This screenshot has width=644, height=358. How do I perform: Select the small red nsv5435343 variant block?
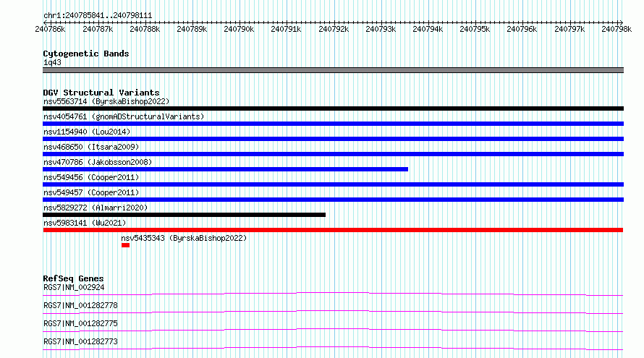pyautogui.click(x=126, y=245)
